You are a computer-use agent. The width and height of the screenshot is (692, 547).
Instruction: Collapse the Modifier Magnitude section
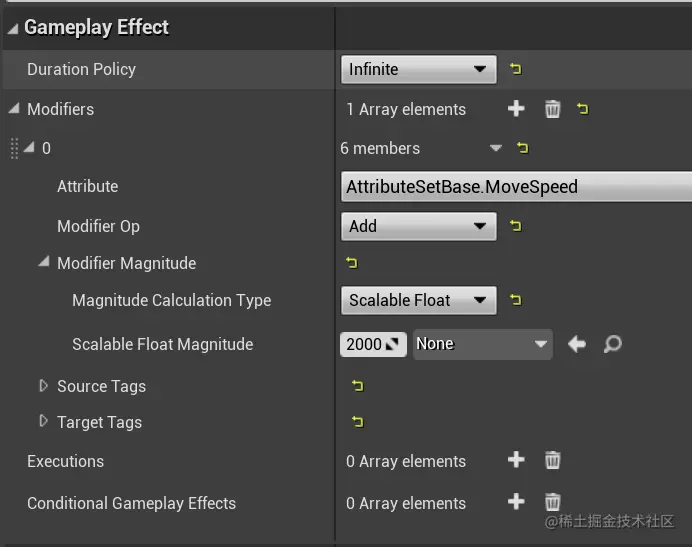tap(43, 263)
